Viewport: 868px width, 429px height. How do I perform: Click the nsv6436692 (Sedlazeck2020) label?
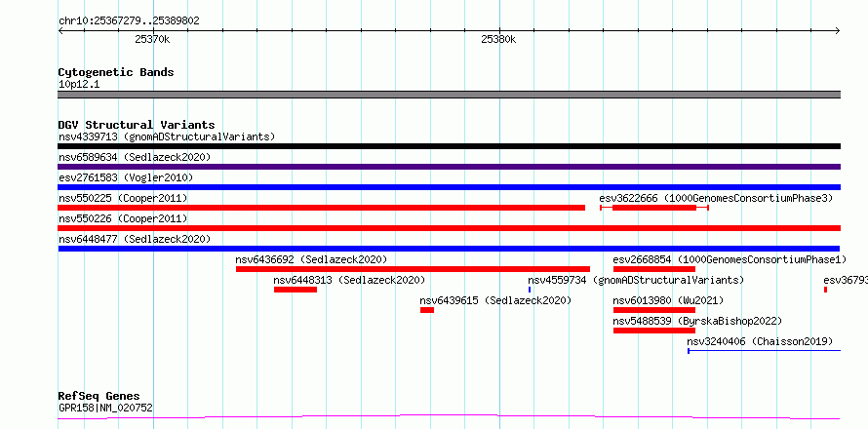[x=312, y=259]
